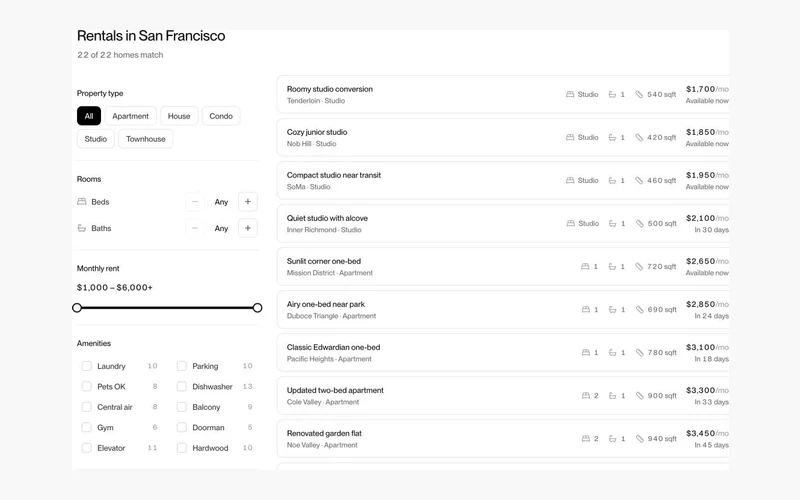This screenshot has width=800, height=500.
Task: Select the All property type filter
Action: pos(89,116)
